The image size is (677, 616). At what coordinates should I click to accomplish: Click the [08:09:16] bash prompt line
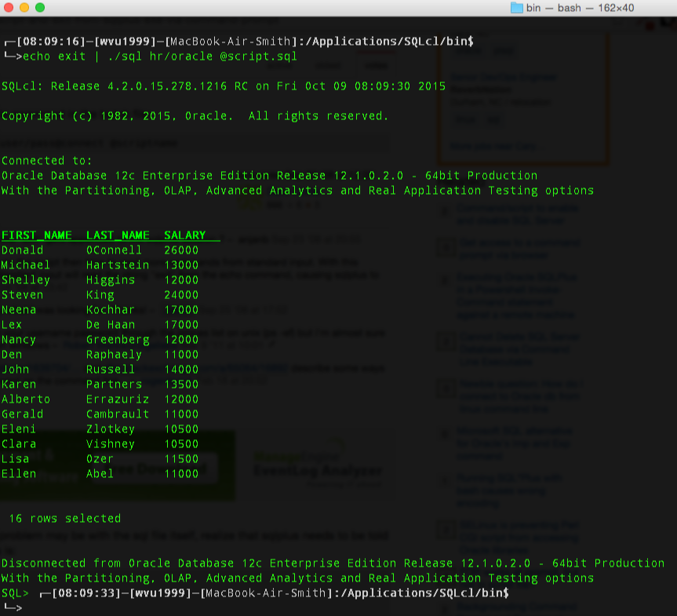tap(238, 42)
